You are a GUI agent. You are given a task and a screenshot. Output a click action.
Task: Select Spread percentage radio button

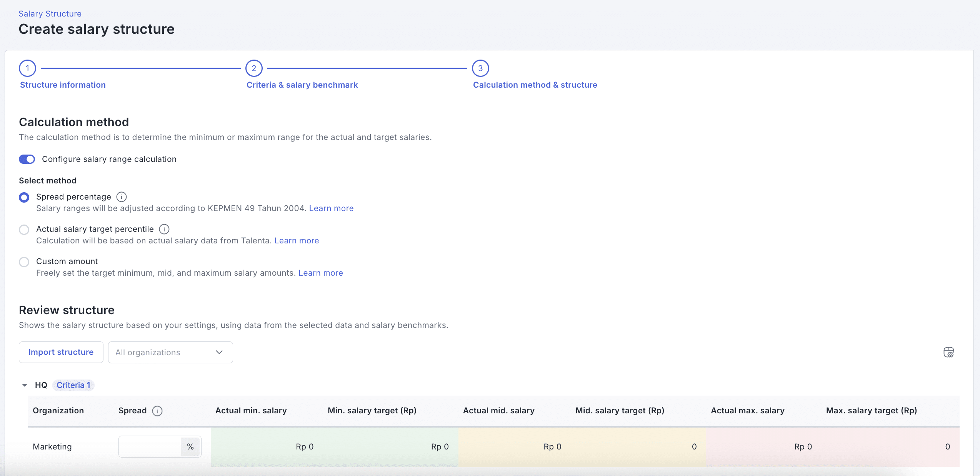(24, 197)
